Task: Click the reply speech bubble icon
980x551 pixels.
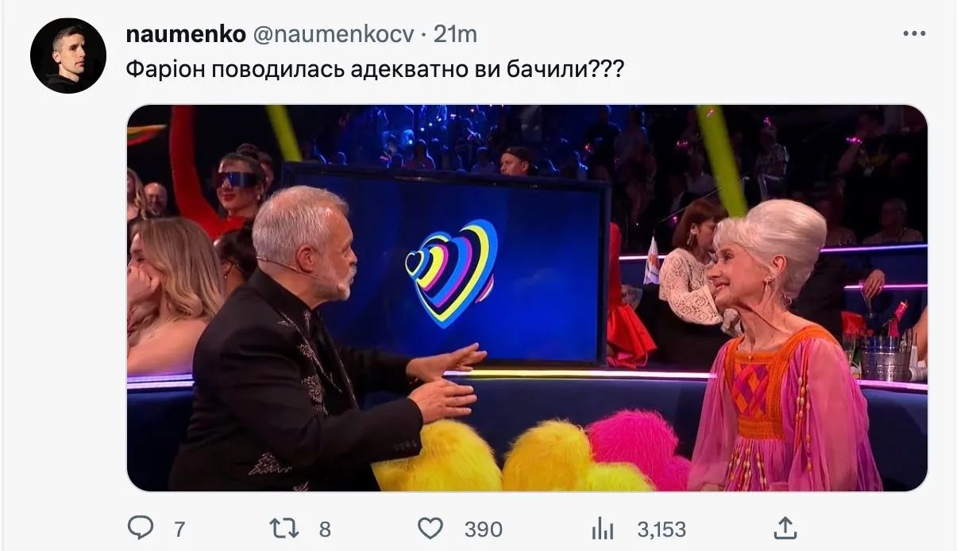Action: click(140, 528)
